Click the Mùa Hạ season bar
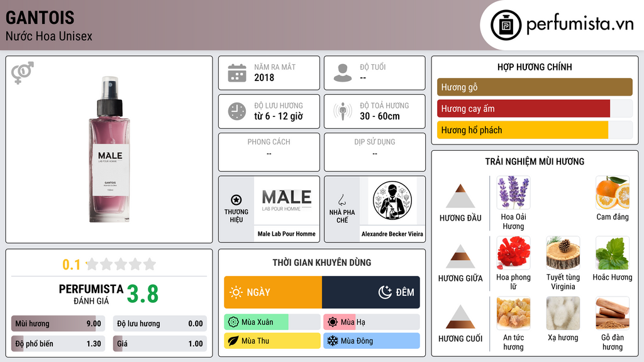 tap(372, 322)
